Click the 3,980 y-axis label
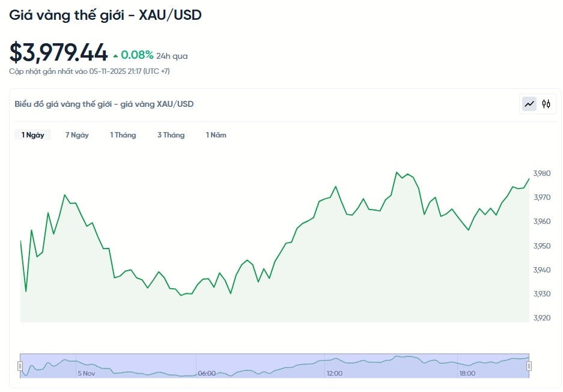 (x=541, y=173)
